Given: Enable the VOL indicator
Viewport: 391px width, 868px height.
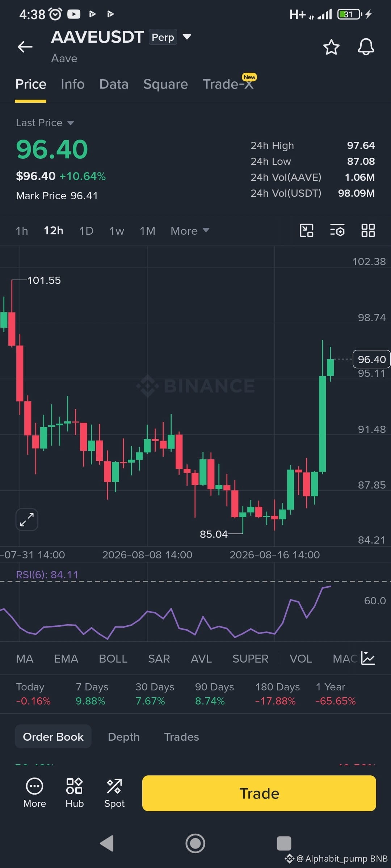Looking at the screenshot, I should [x=300, y=659].
